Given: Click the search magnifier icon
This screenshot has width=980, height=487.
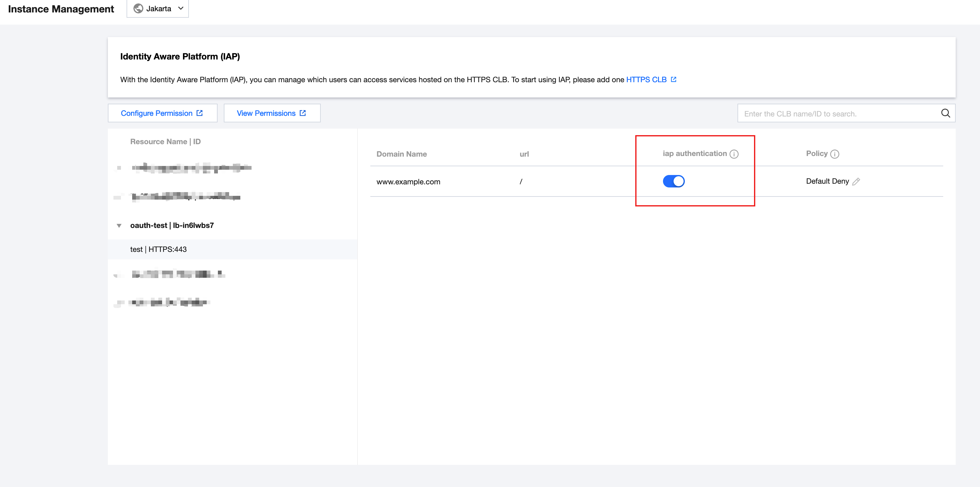Looking at the screenshot, I should pos(945,113).
